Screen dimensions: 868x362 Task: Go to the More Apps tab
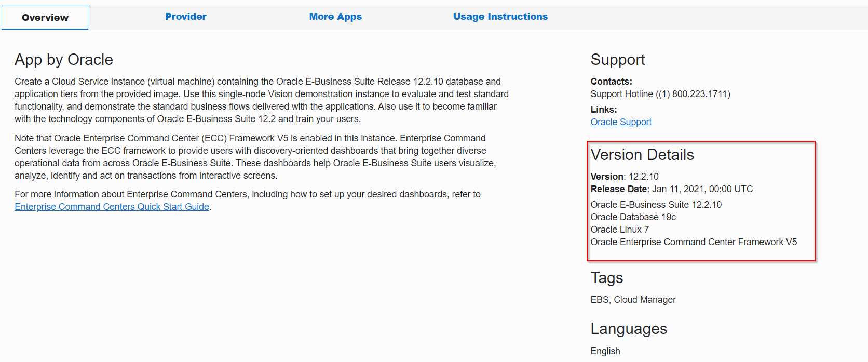[x=335, y=17]
